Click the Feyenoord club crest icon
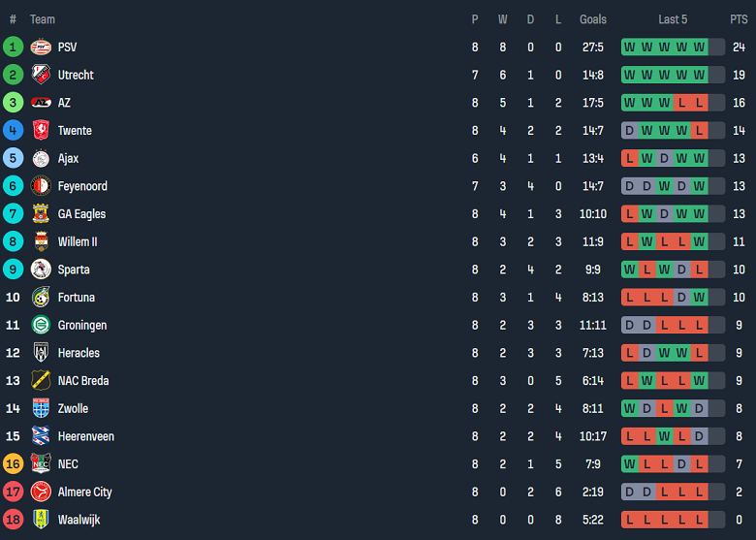The height and width of the screenshot is (540, 756). pyautogui.click(x=41, y=186)
